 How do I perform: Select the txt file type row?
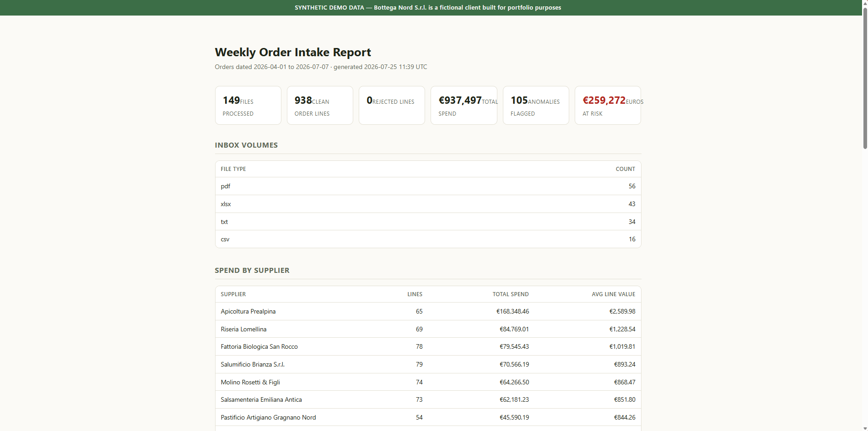428,222
